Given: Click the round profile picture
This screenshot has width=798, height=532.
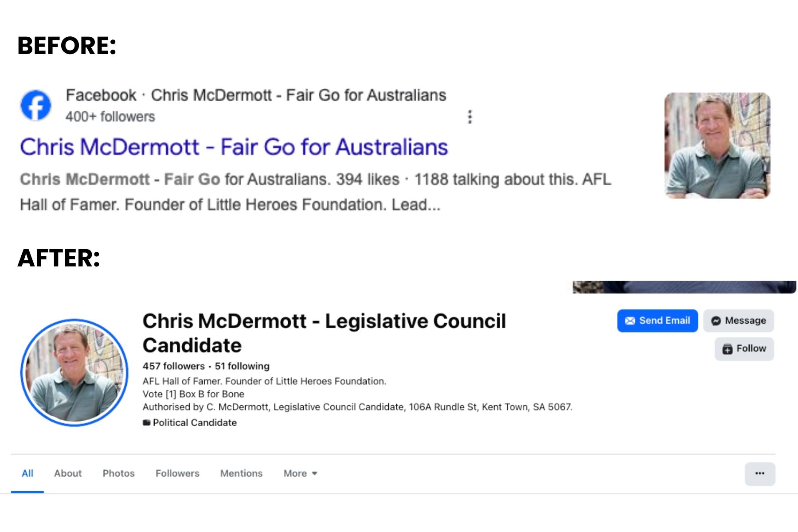Looking at the screenshot, I should tap(74, 372).
